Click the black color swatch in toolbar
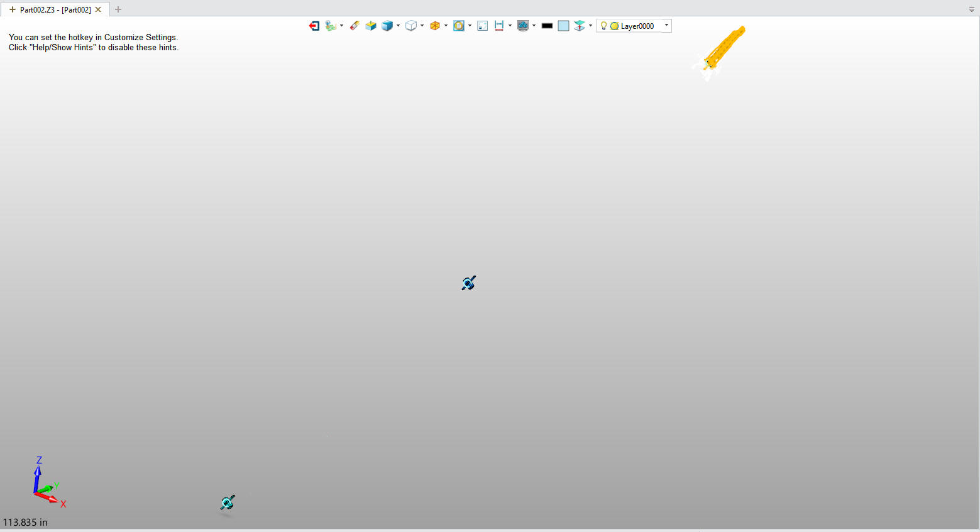This screenshot has height=532, width=980. (547, 26)
